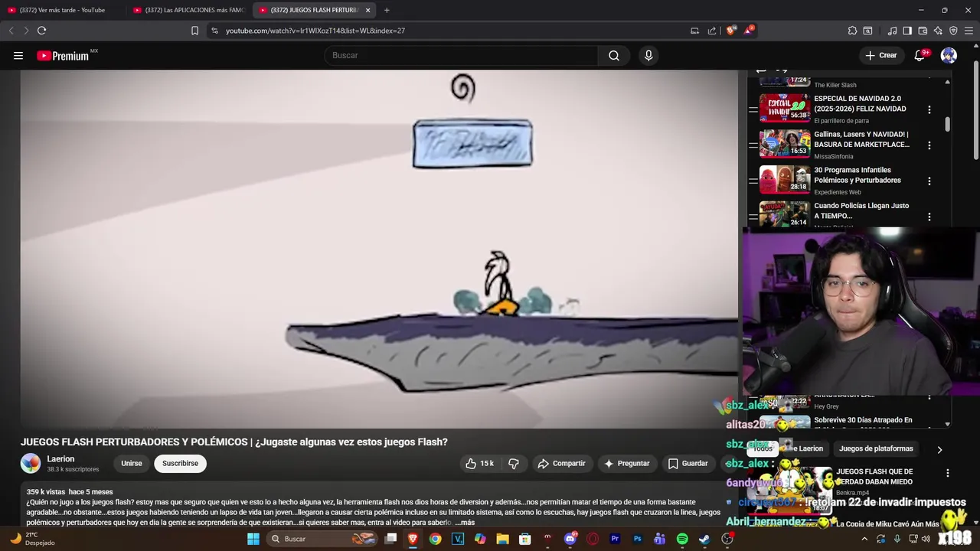Viewport: 980px width, 551px height.
Task: Switch to Las APLICACIONES más FAMO tab
Action: click(189, 10)
